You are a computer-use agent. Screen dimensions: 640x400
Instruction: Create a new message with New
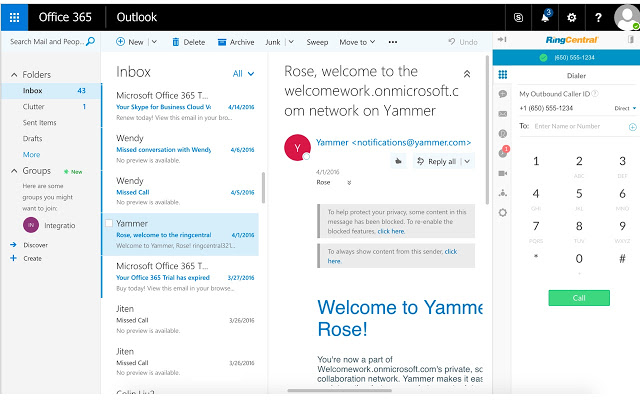130,42
